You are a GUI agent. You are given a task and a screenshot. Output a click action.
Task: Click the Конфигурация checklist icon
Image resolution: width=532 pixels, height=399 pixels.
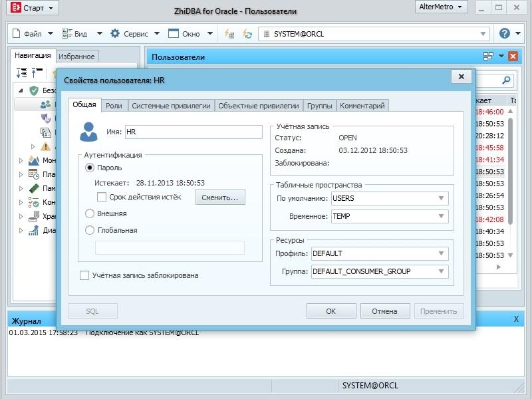[x=34, y=202]
